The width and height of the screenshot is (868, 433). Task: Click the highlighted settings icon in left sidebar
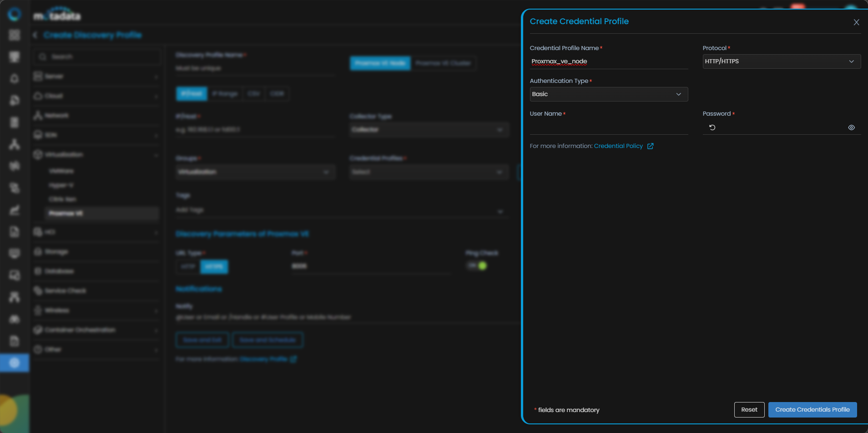point(15,363)
